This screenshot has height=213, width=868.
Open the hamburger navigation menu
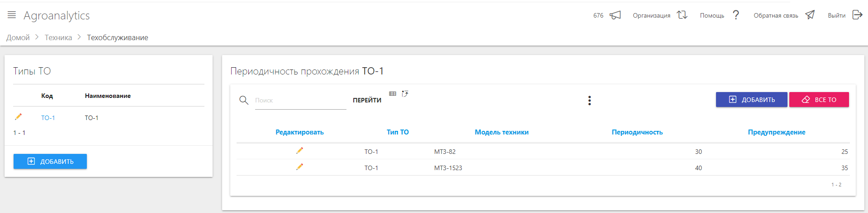click(x=12, y=15)
